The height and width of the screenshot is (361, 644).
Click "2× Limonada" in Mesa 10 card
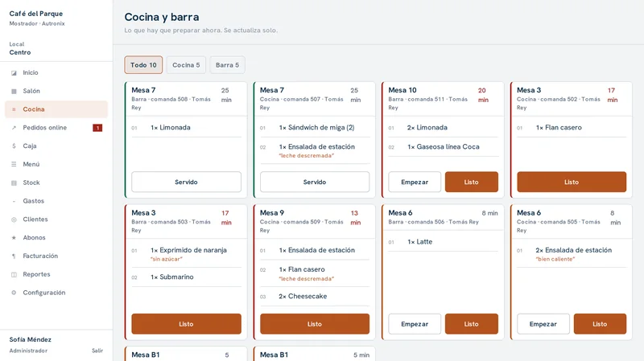click(427, 128)
